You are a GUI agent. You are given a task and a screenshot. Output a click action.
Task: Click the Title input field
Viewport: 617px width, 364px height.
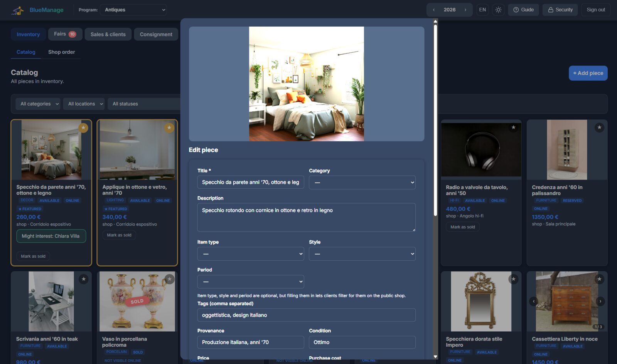tap(251, 182)
